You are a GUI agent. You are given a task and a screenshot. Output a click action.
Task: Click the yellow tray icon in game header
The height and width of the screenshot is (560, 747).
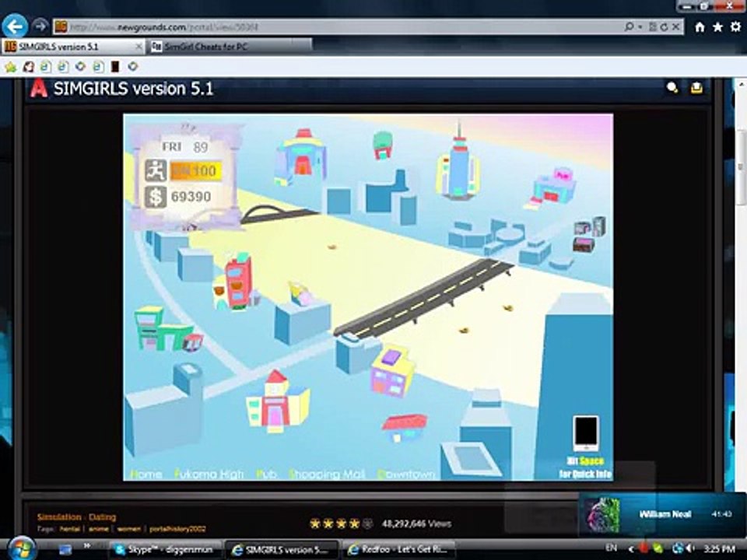pos(696,88)
